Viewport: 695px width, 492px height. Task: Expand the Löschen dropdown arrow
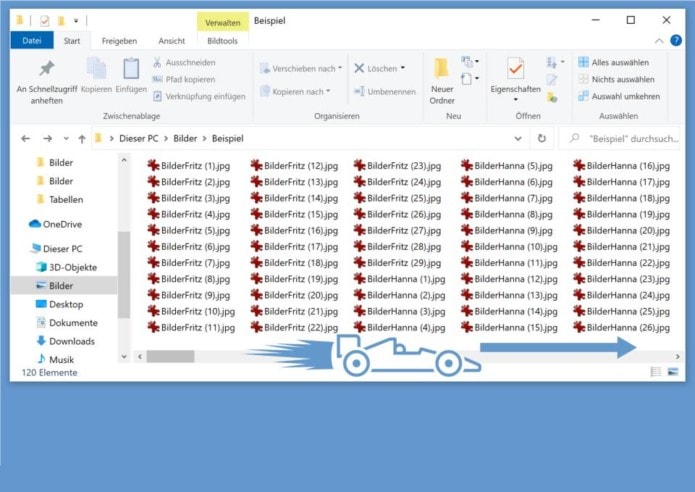402,68
